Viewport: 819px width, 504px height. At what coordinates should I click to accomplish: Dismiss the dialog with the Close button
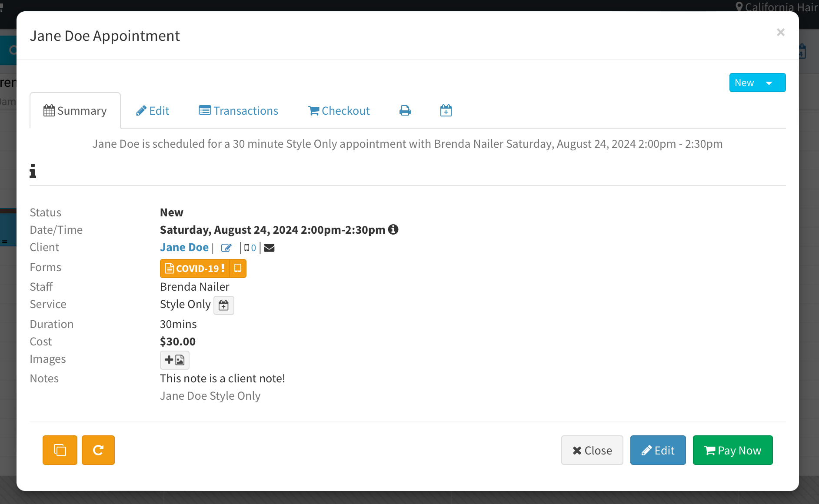[592, 450]
